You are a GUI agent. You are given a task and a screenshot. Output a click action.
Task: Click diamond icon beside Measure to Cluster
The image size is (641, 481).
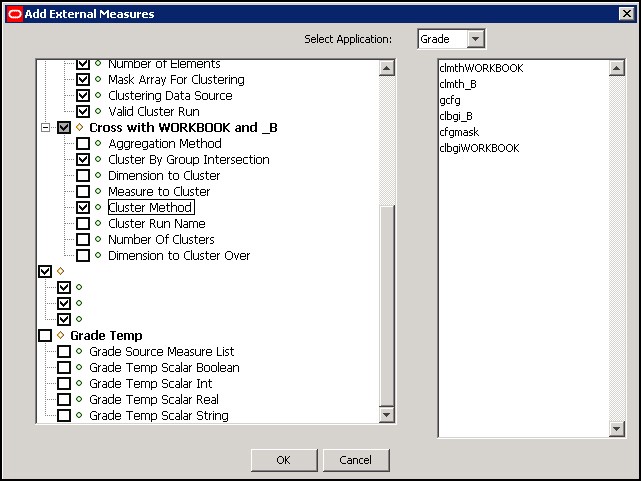[x=98, y=191]
